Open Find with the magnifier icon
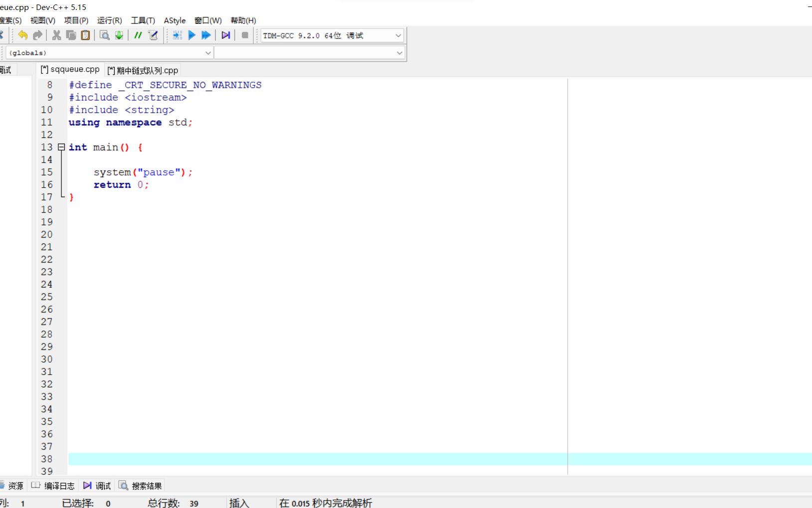 [104, 35]
